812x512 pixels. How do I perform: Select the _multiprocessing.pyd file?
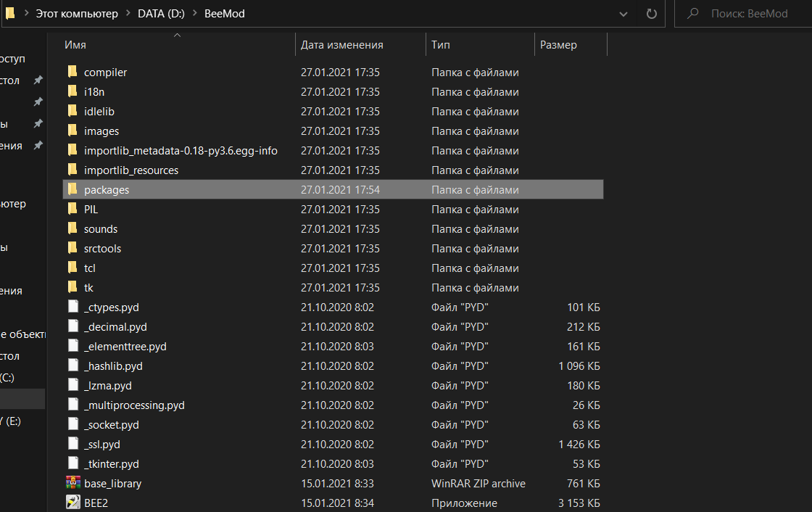(x=134, y=405)
